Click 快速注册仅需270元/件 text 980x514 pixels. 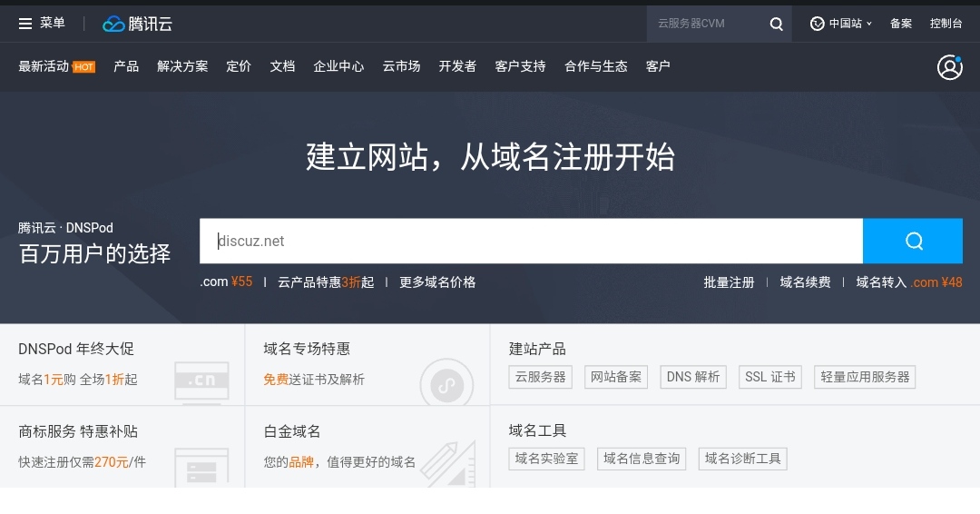click(82, 462)
